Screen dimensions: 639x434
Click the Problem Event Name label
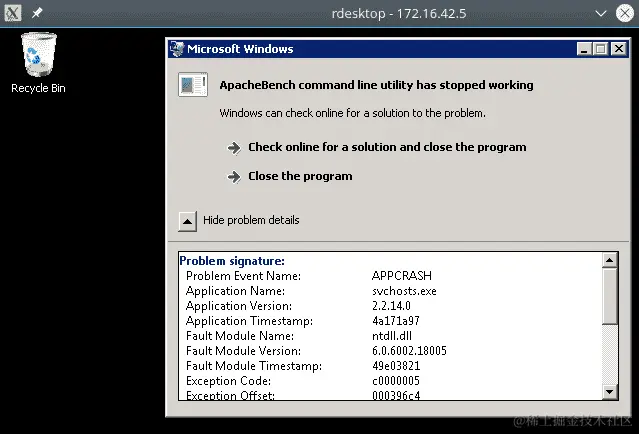pyautogui.click(x=243, y=276)
